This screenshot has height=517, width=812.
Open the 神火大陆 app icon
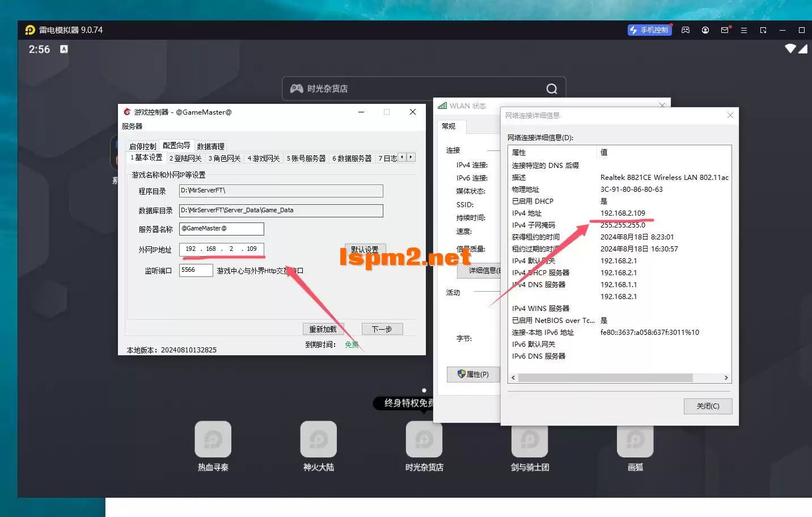(x=318, y=439)
